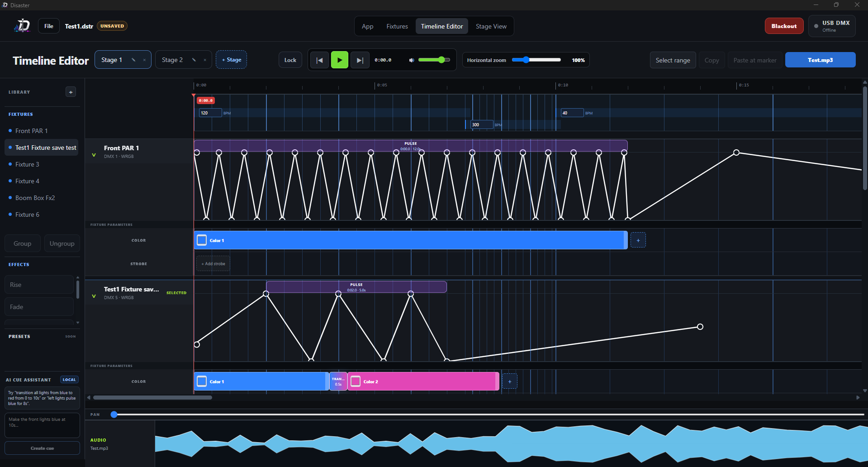Skip forward to timeline end
This screenshot has height=467, width=868.
[360, 60]
